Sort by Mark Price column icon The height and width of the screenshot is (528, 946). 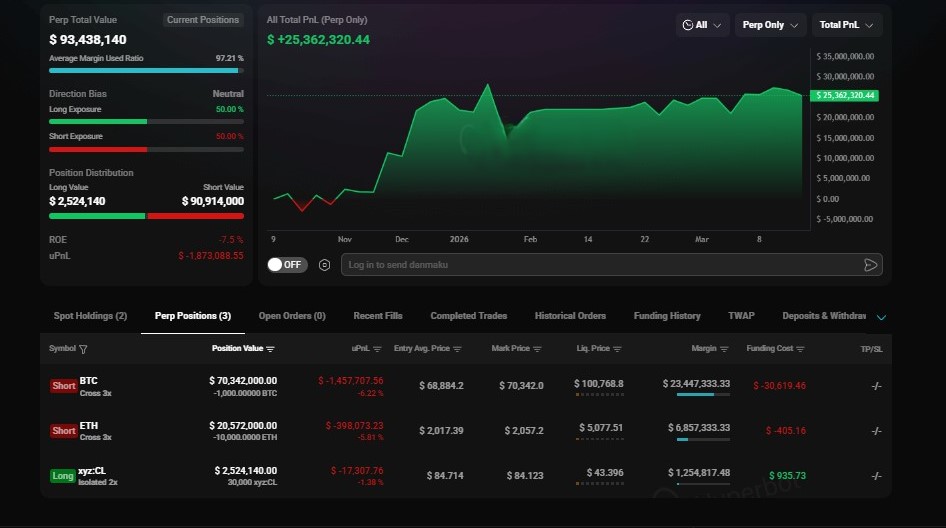[537, 349]
